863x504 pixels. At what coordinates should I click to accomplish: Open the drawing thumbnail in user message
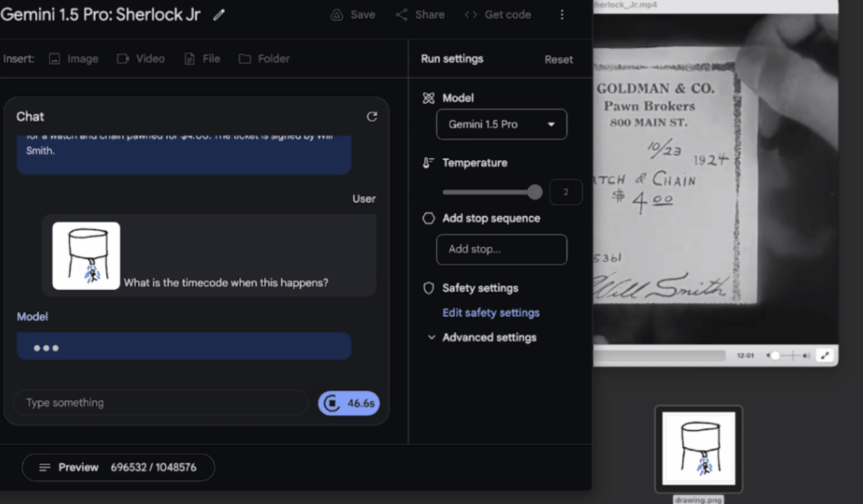[86, 256]
